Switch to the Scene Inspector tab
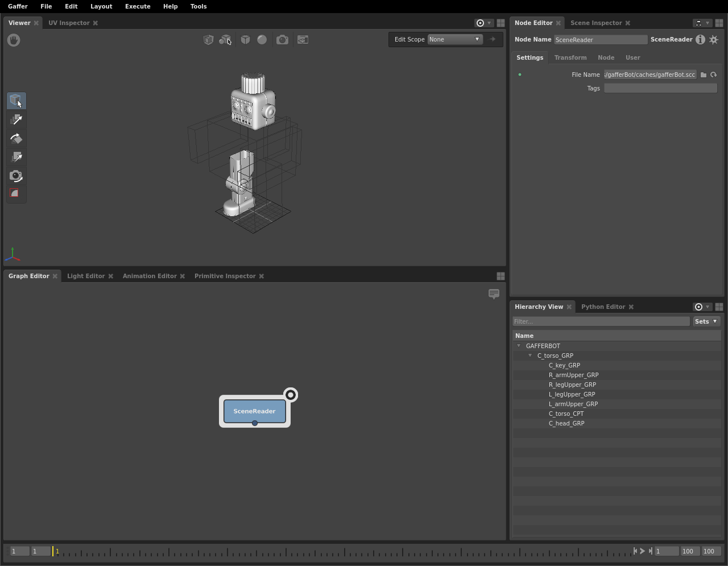The height and width of the screenshot is (566, 728). tap(596, 23)
